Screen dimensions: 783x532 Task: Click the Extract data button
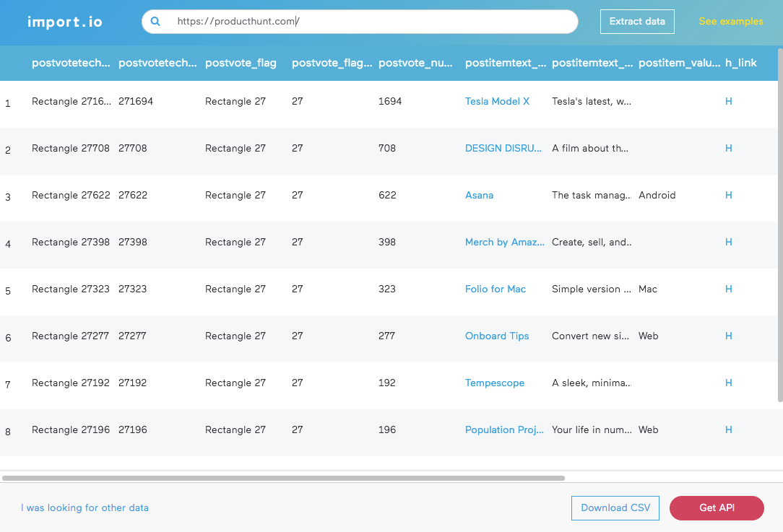point(637,22)
